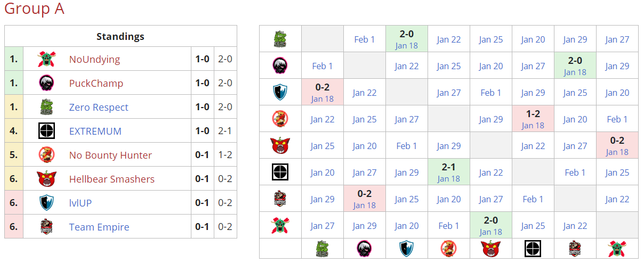This screenshot has width=644, height=263.
Task: Click the 2-1 Jan 18 match result cell
Action: tap(448, 172)
